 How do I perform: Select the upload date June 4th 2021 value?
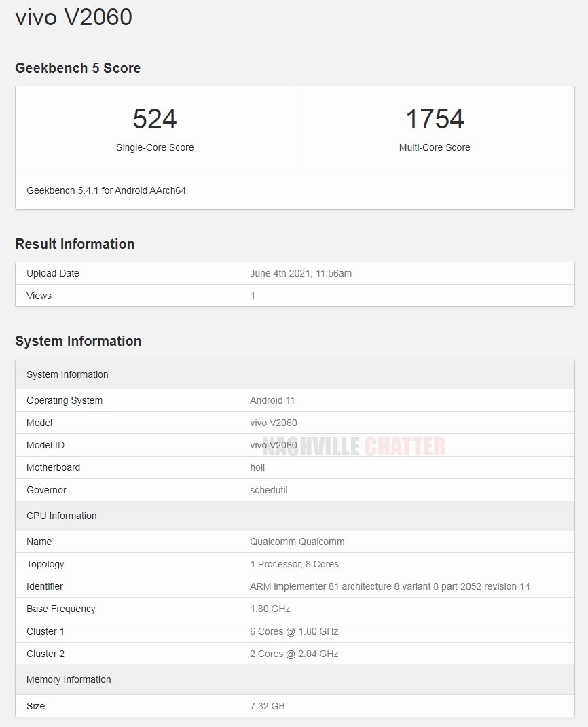pos(300,273)
